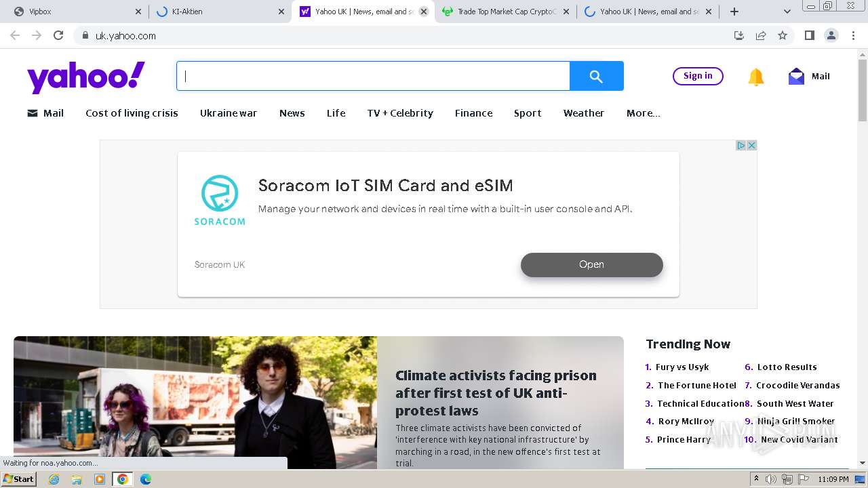Click the Sign in button
The image size is (868, 488).
698,76
